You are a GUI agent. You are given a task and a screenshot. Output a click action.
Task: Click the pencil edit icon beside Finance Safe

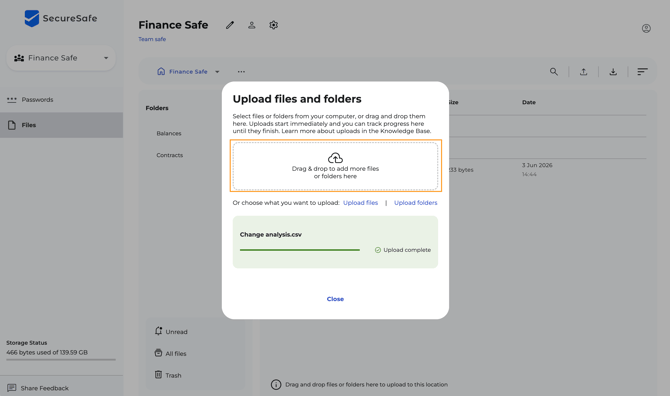[230, 25]
